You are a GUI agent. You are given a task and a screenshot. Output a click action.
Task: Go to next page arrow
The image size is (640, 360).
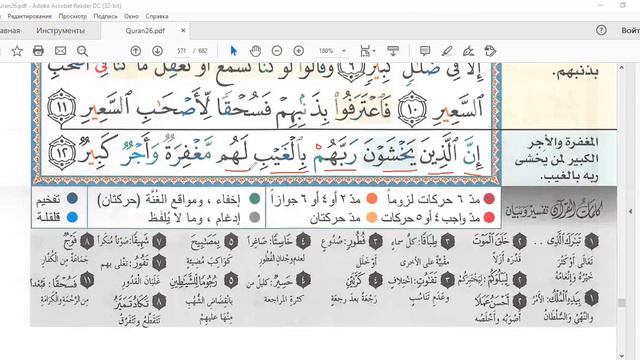(157, 51)
